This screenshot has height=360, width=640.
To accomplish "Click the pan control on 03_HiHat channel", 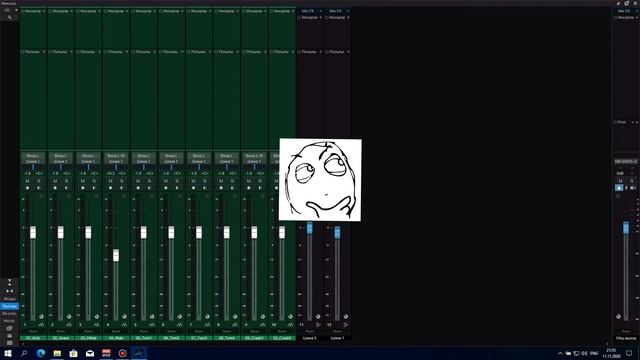I will tap(88, 167).
